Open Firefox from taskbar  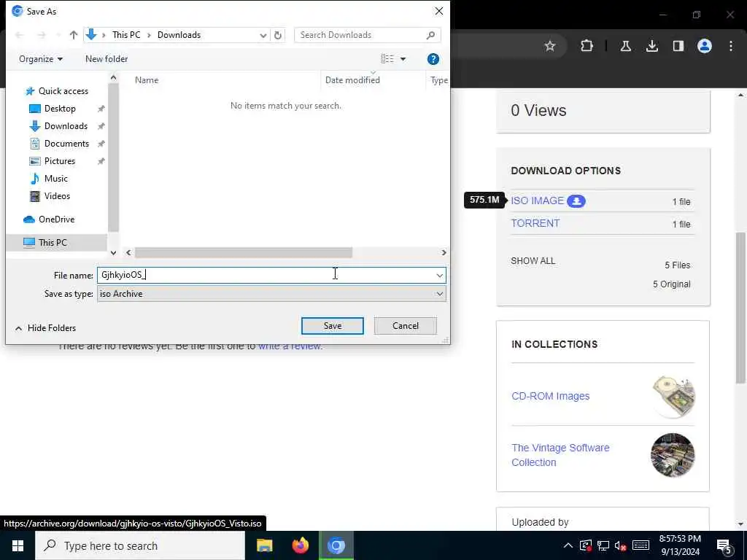300,545
